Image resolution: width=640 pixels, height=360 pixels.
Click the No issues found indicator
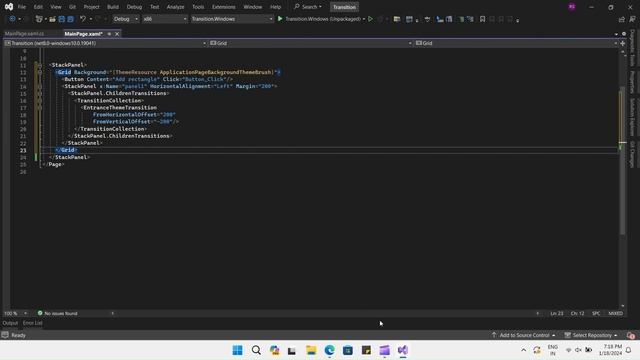[57, 313]
